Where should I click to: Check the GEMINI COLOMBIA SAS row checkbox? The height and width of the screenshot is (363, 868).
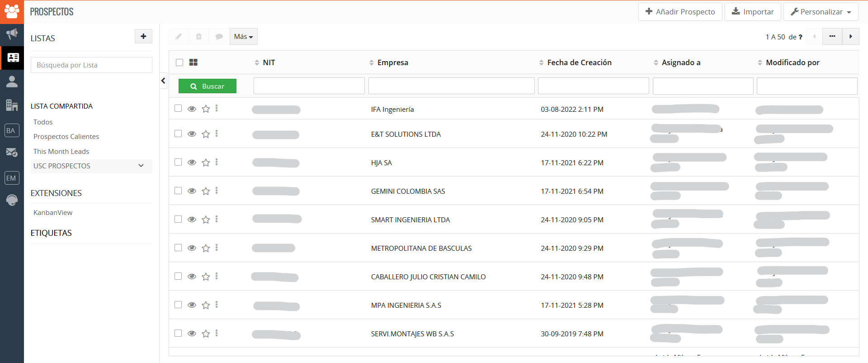(x=178, y=191)
